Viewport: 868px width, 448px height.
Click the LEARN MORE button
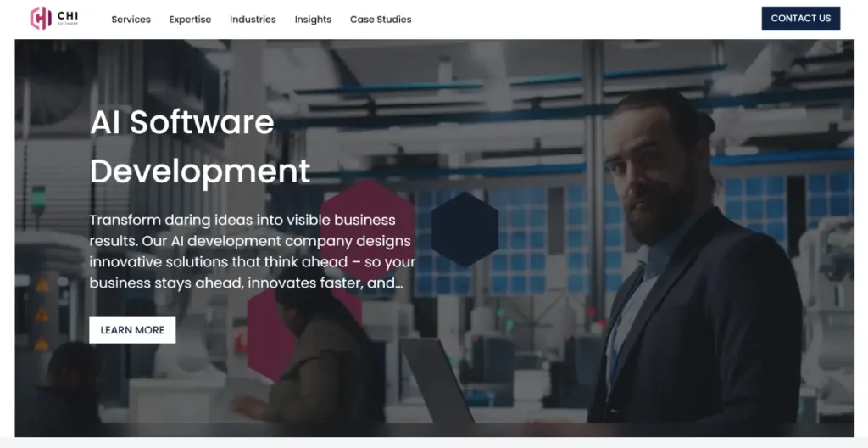point(132,330)
